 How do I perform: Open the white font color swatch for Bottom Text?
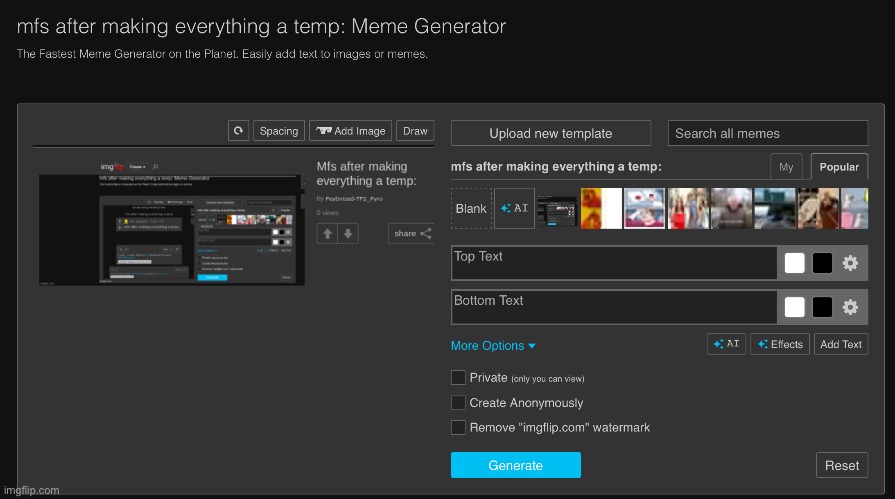[x=795, y=307]
